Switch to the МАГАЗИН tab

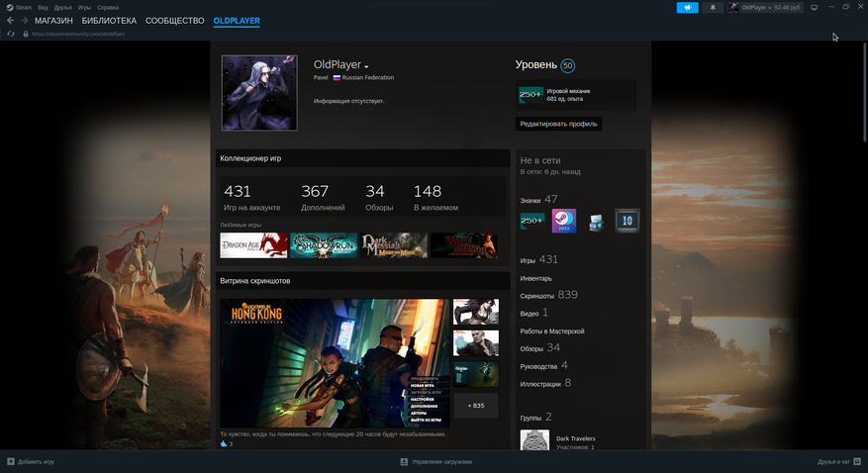coord(53,21)
